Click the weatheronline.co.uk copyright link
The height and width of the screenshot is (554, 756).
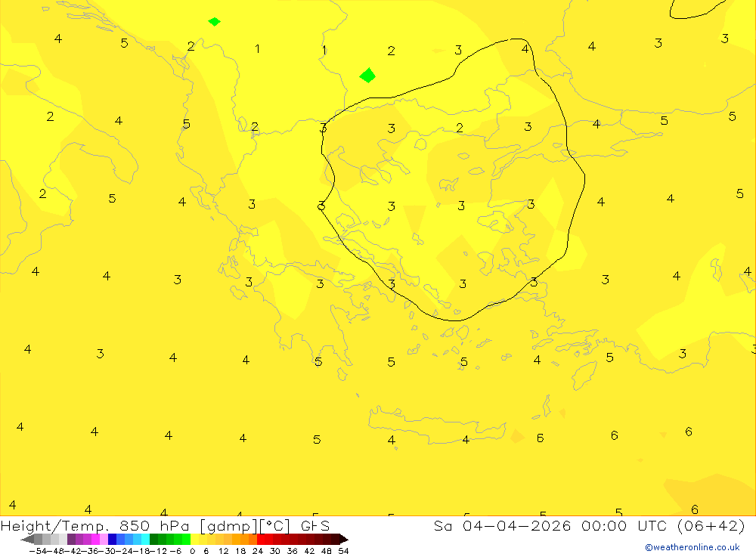pyautogui.click(x=692, y=547)
